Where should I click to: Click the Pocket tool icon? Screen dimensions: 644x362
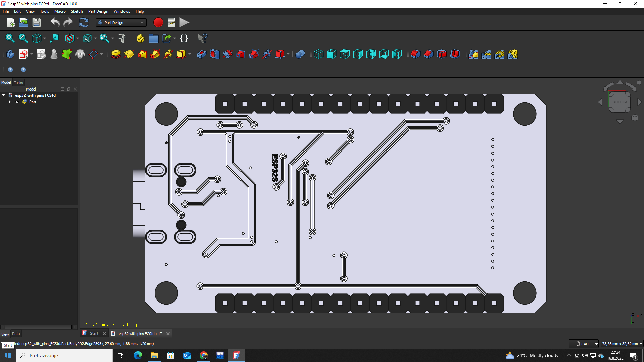coord(201,54)
